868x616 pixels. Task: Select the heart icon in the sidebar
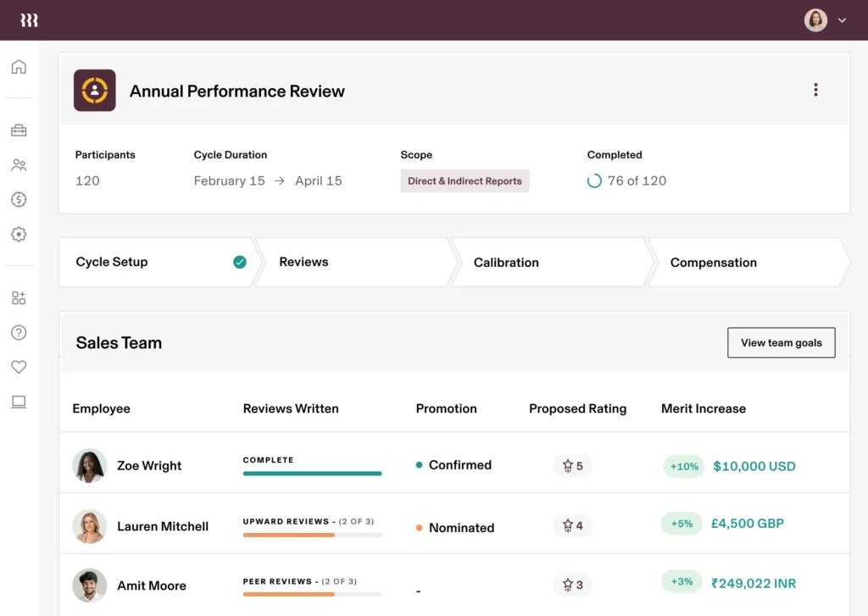(19, 367)
